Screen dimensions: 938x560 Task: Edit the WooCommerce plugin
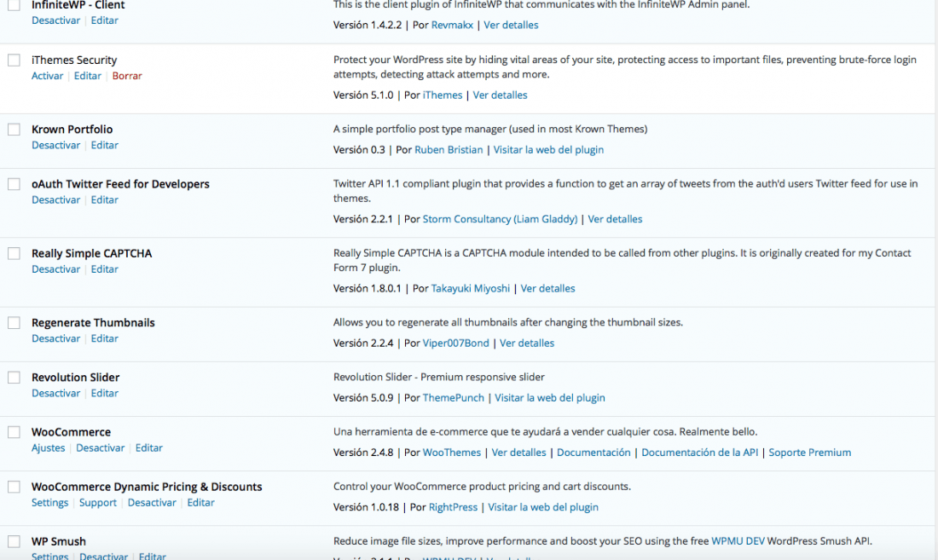[x=149, y=448]
